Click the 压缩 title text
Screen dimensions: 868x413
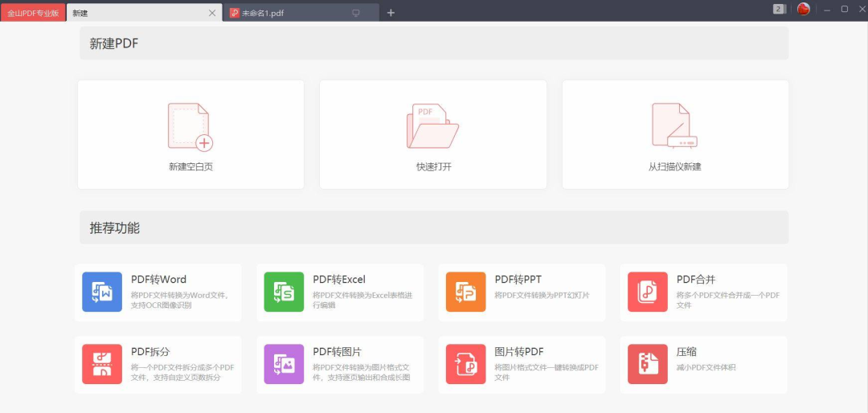point(686,352)
